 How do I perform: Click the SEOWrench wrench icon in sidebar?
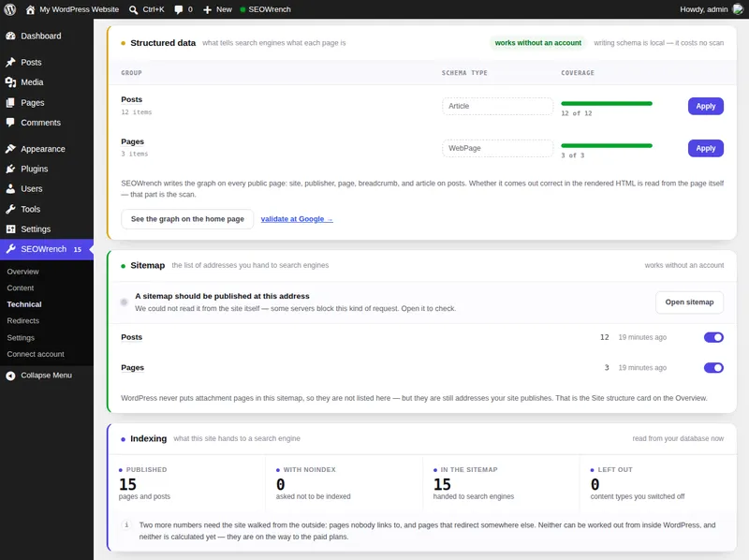(x=11, y=249)
